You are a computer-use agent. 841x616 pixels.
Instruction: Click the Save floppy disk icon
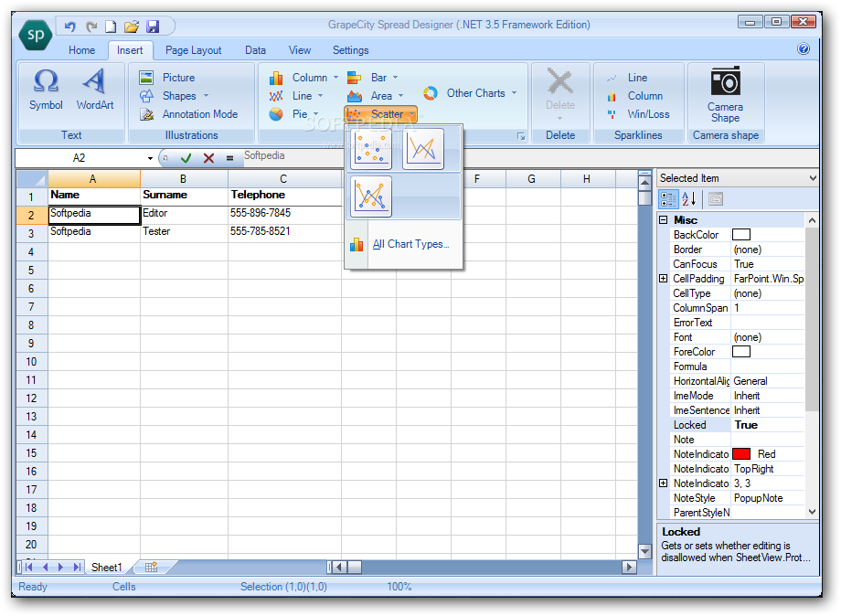coord(153,27)
